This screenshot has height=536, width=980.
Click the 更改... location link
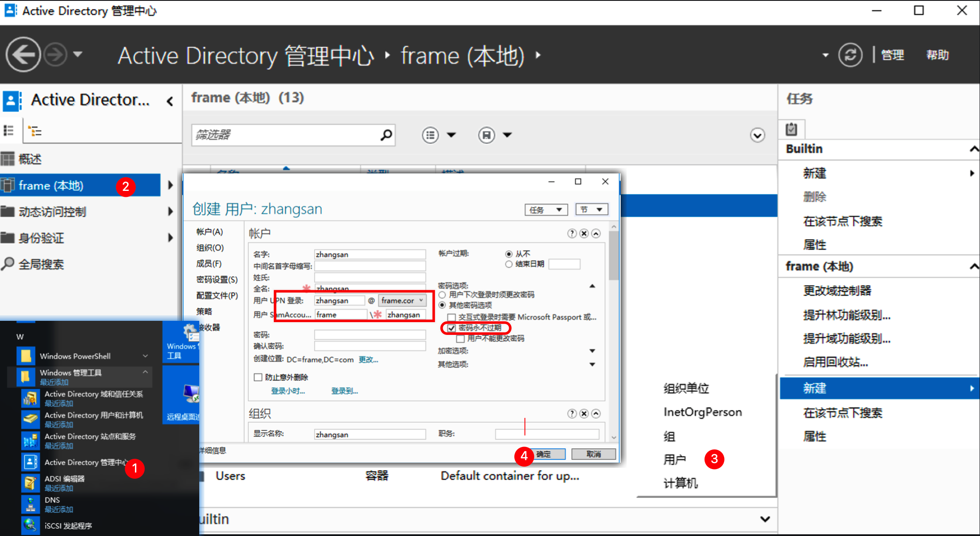[x=368, y=360]
